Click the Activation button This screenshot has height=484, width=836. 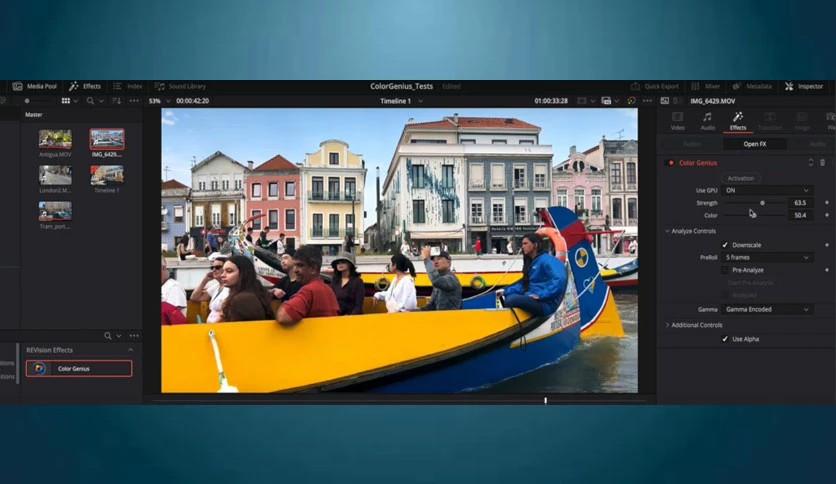pyautogui.click(x=741, y=178)
